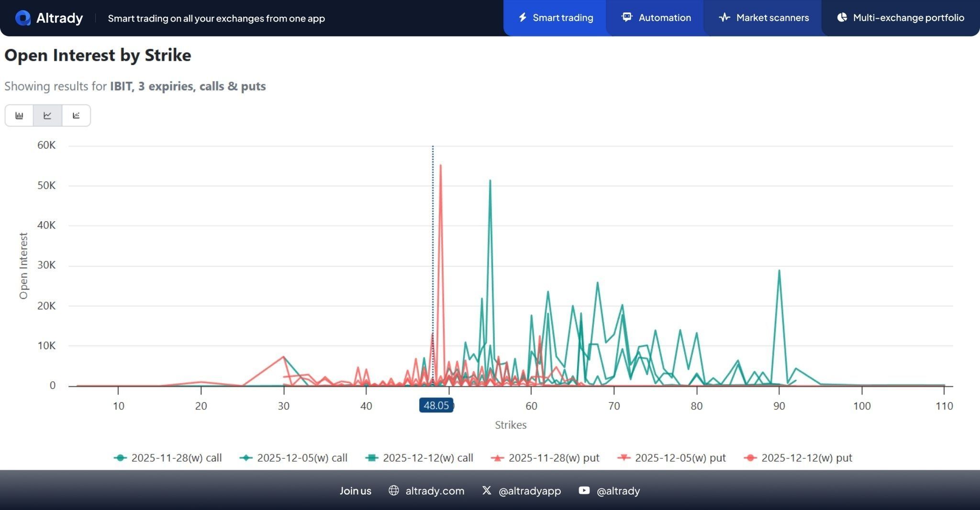980x510 pixels.
Task: Hide the 2025-12-05(w) call series
Action: (294, 458)
